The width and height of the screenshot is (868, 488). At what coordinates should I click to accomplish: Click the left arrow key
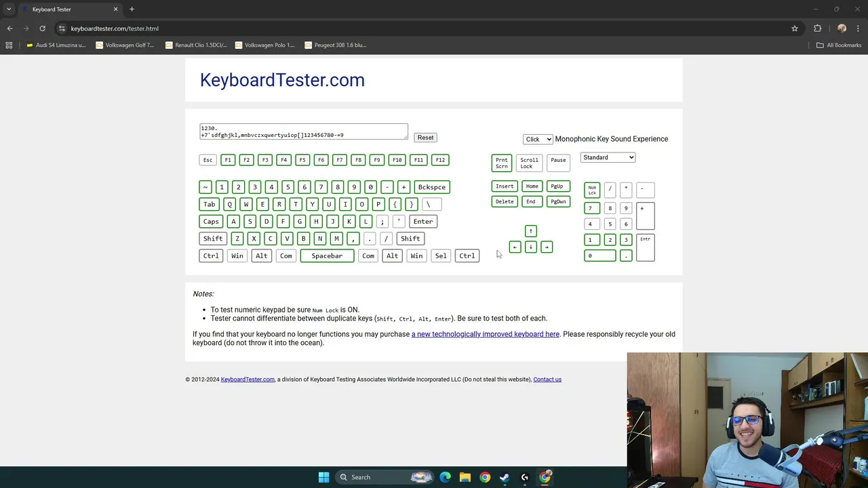(x=515, y=247)
